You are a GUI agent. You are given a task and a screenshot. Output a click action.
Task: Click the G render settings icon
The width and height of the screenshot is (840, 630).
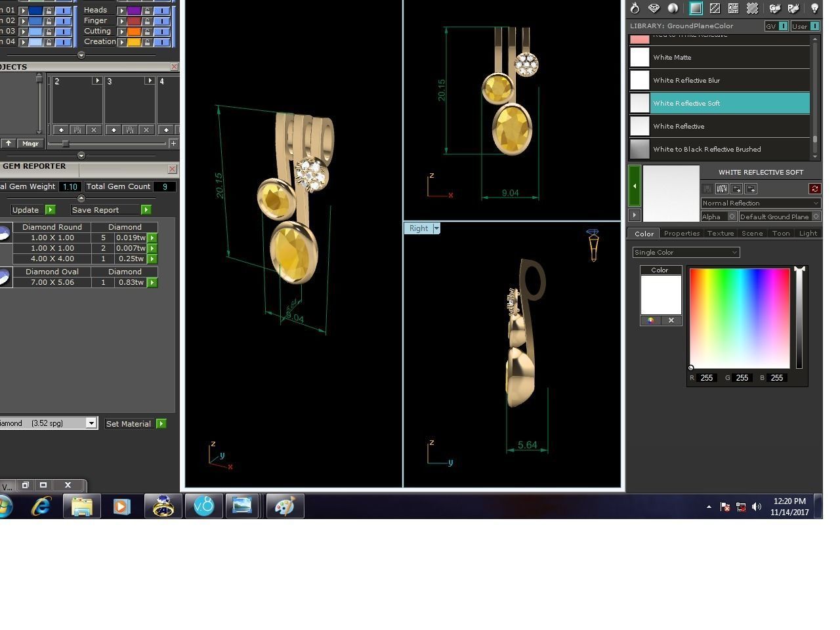click(775, 9)
